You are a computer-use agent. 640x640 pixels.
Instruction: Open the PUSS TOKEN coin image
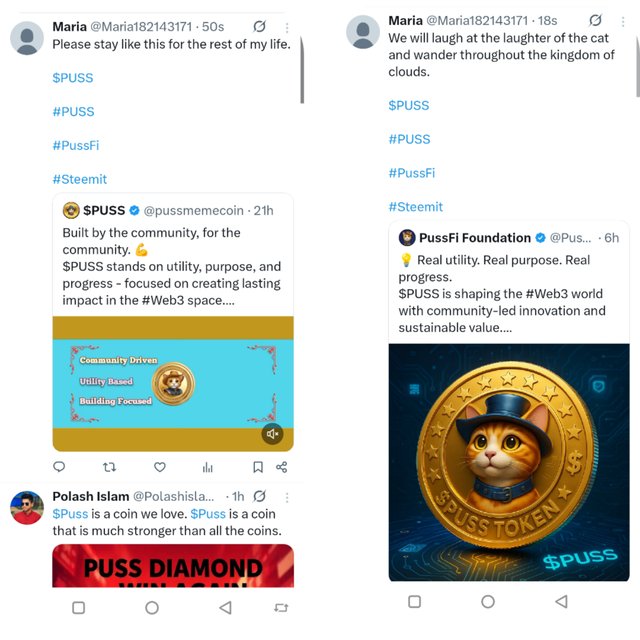[x=509, y=462]
